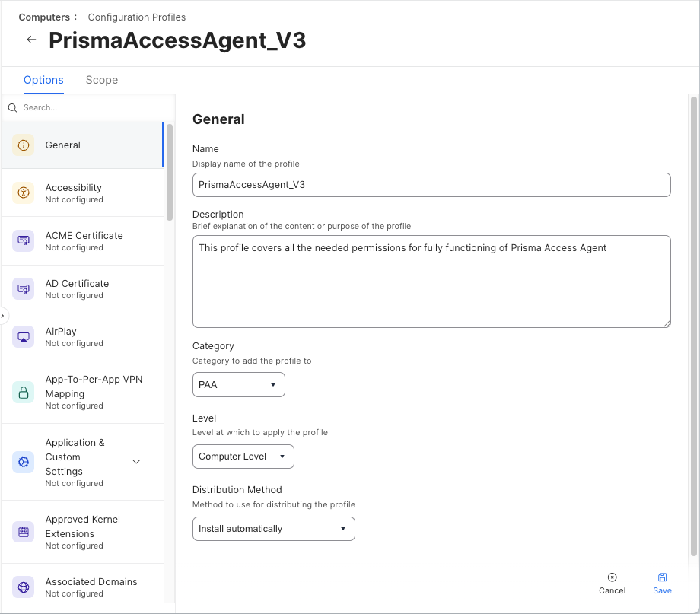Image resolution: width=700 pixels, height=614 pixels.
Task: Select the Options tab
Action: coord(43,80)
